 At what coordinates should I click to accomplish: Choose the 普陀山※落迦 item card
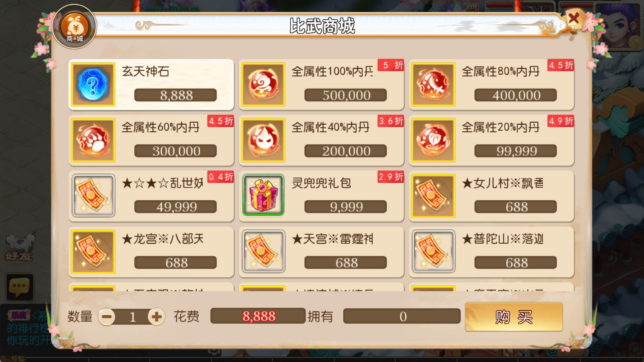click(x=491, y=252)
